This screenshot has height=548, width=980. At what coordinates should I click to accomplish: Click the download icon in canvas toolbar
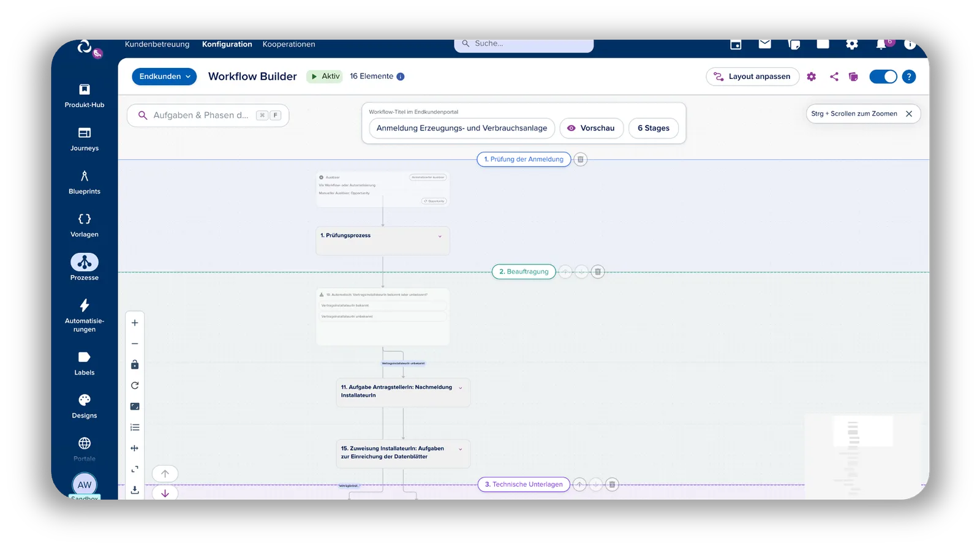pos(135,490)
